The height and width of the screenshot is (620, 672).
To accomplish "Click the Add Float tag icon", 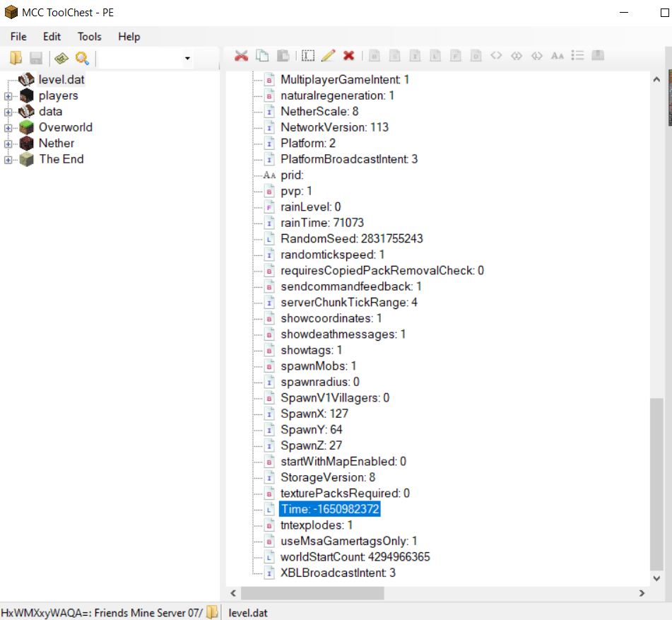I will [456, 55].
